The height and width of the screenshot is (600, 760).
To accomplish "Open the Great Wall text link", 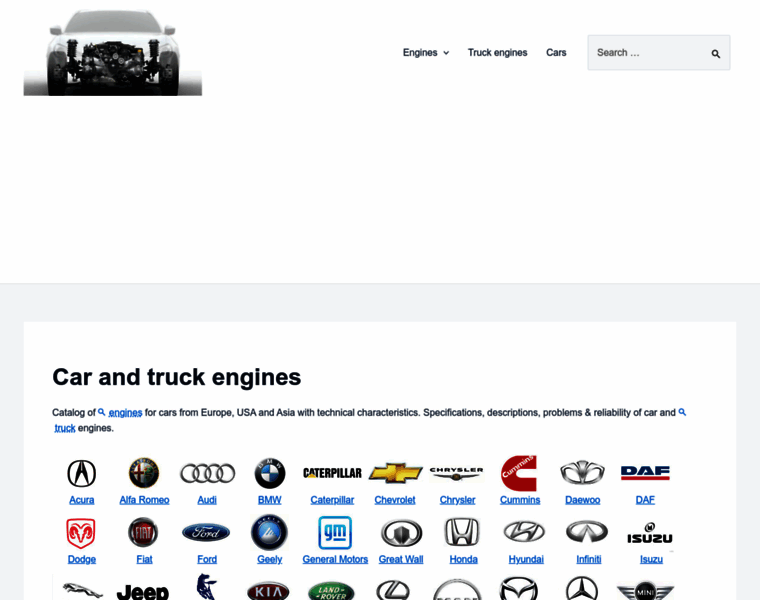I will coord(401,559).
